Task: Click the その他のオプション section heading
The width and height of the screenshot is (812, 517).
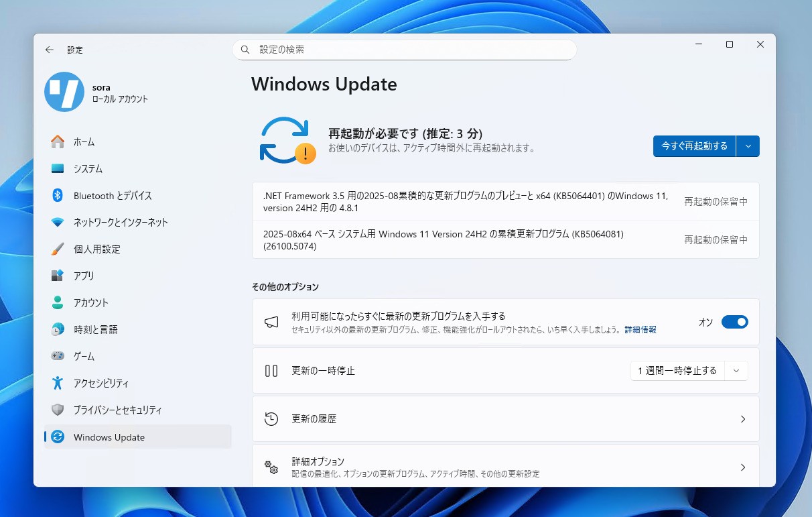Action: (285, 287)
